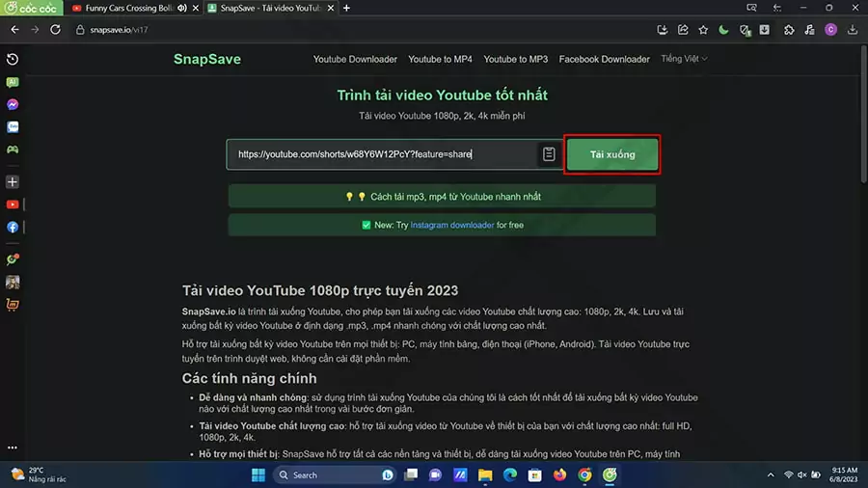Viewport: 868px width, 488px height.
Task: Click the page vertical scrollbar
Action: (864, 114)
